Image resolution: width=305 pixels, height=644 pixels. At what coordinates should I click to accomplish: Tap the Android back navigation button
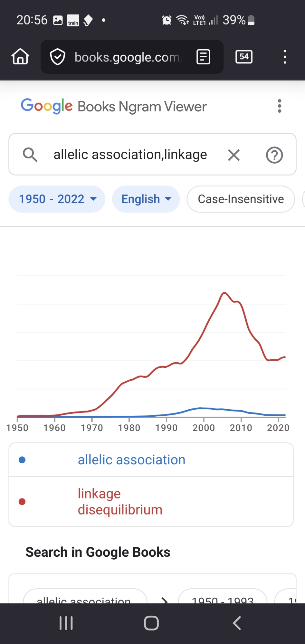pyautogui.click(x=237, y=623)
